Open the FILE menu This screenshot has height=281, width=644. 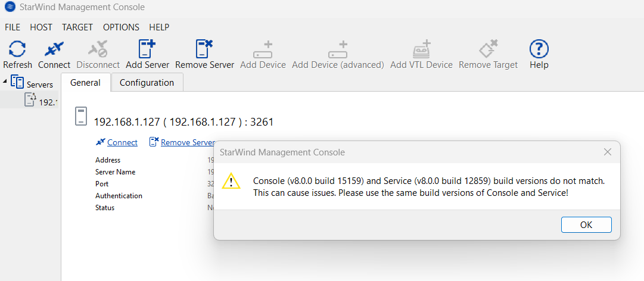point(13,27)
